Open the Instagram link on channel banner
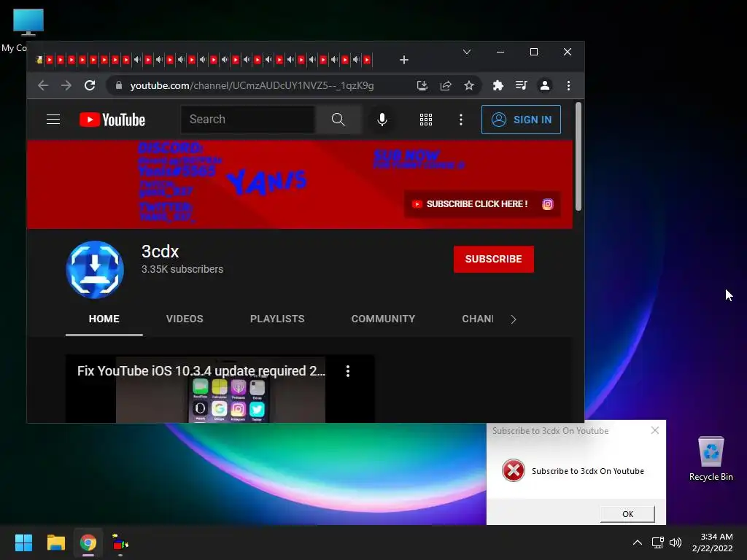Image resolution: width=747 pixels, height=560 pixels. click(548, 204)
